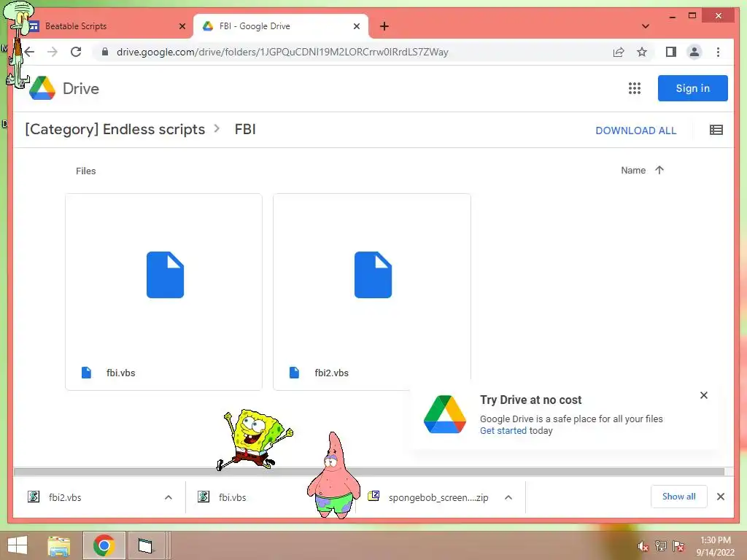This screenshot has width=747, height=560.
Task: Click the Chrome taskbar icon
Action: coord(104,545)
